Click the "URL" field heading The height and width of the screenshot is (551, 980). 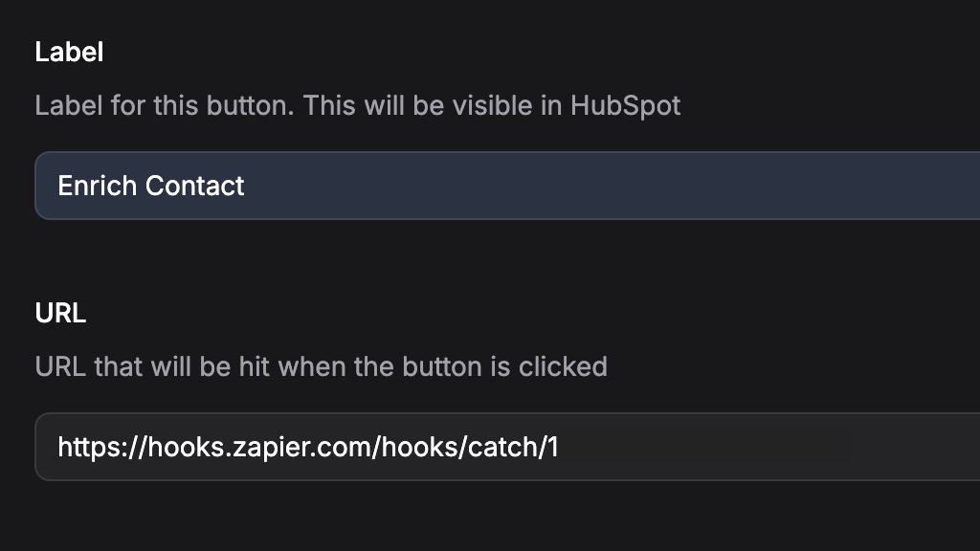pos(60,314)
